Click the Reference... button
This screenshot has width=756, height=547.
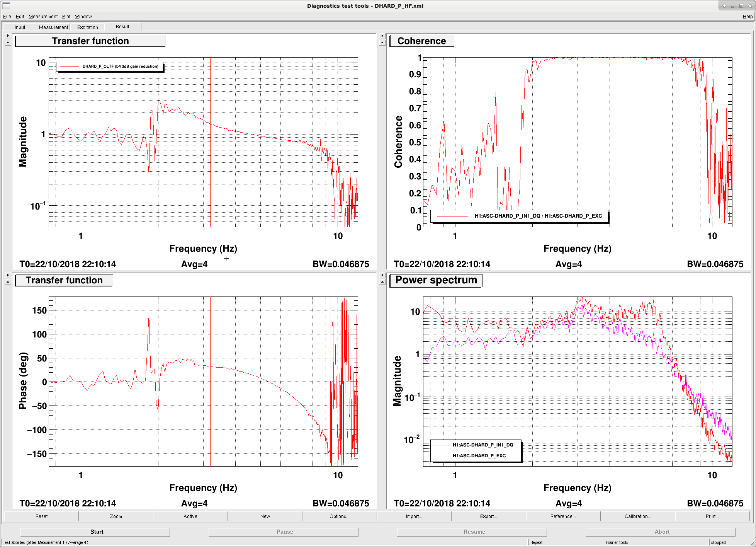click(563, 516)
